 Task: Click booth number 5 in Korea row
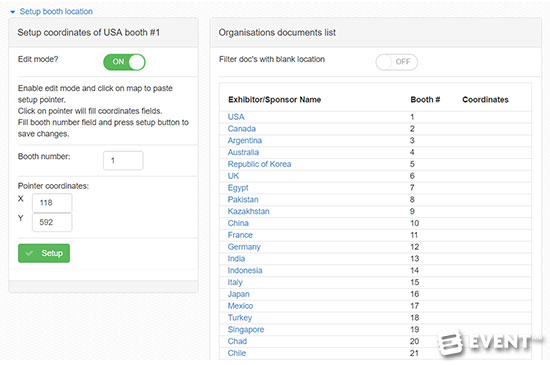[412, 164]
